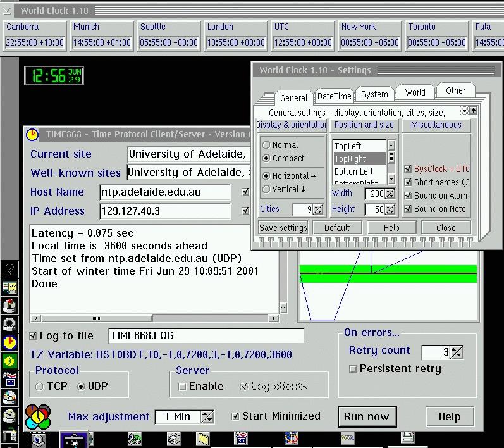This screenshot has height=448, width=504.
Task: Click the dome icon with clock face
Action: [x=9, y=416]
